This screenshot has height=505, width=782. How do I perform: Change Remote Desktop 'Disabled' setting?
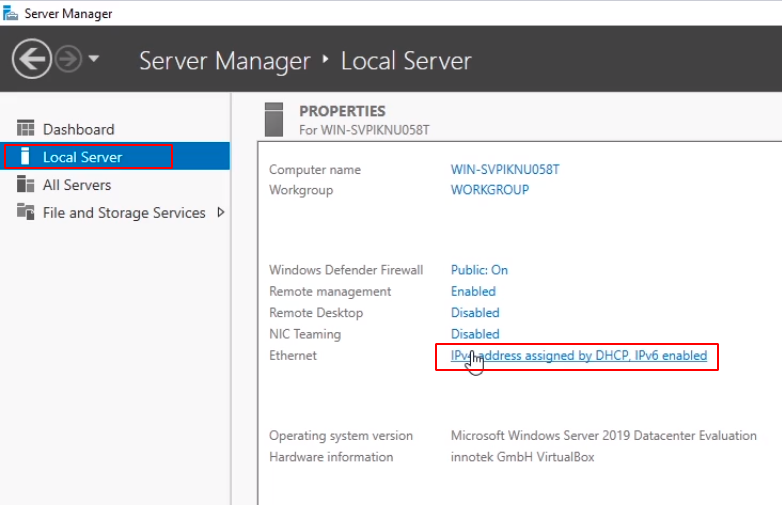point(475,313)
